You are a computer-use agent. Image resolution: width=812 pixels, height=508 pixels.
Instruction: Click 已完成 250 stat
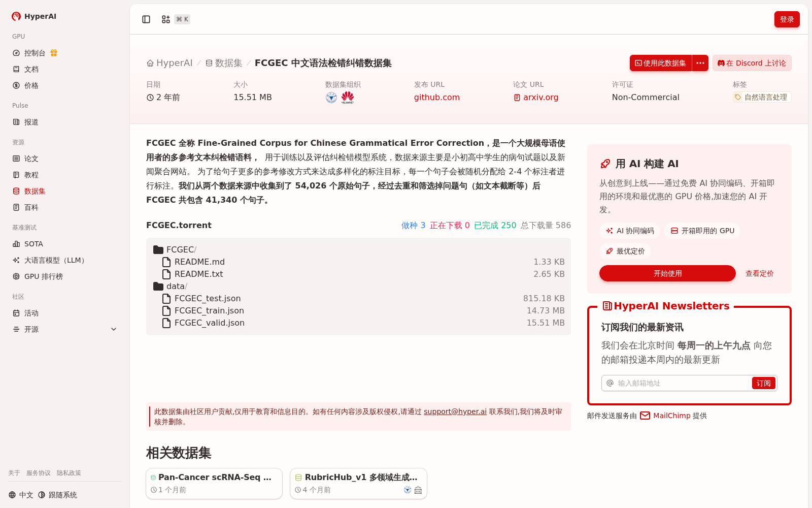coord(495,225)
